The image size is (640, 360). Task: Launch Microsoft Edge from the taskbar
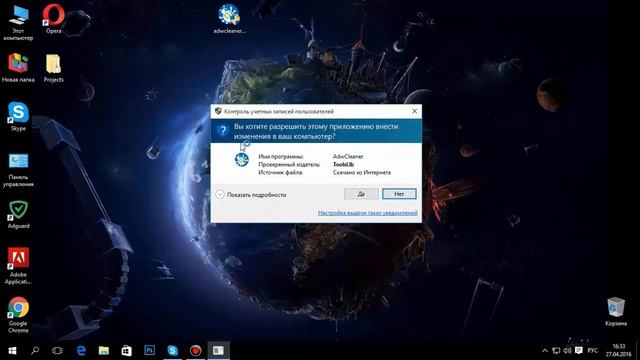click(x=81, y=351)
